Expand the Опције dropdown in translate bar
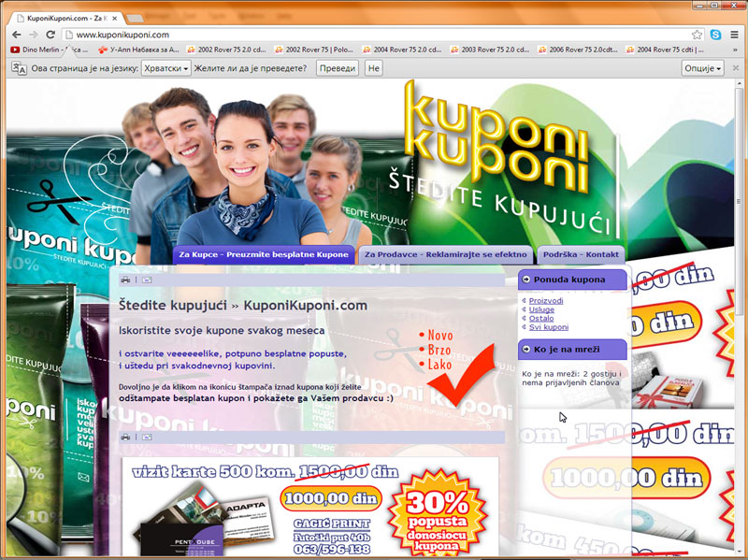The height and width of the screenshot is (560, 748). [x=703, y=68]
